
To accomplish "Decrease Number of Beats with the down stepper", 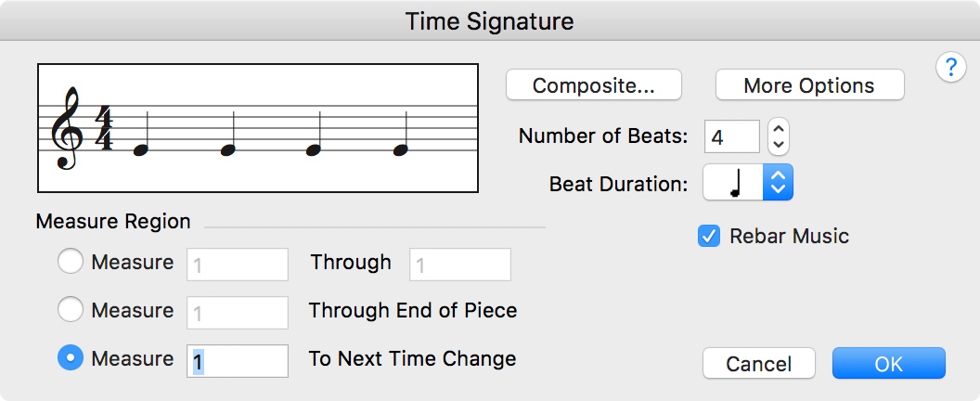I will [x=780, y=145].
